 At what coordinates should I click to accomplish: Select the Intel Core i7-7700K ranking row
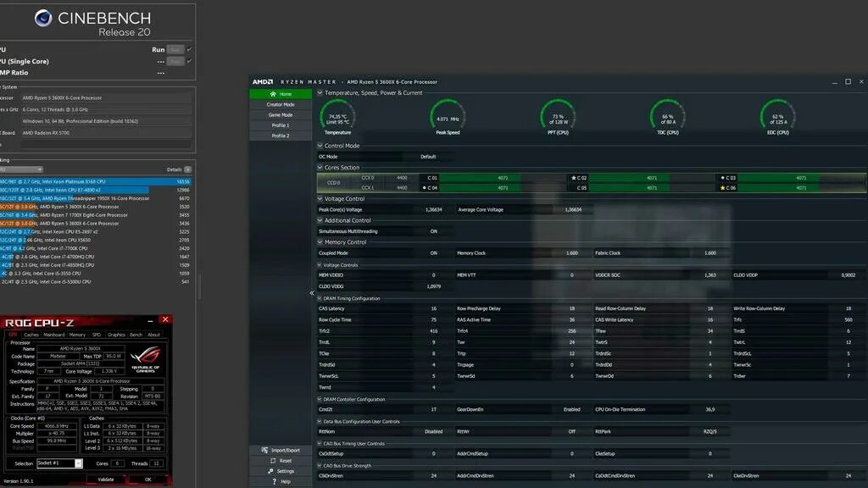95,248
